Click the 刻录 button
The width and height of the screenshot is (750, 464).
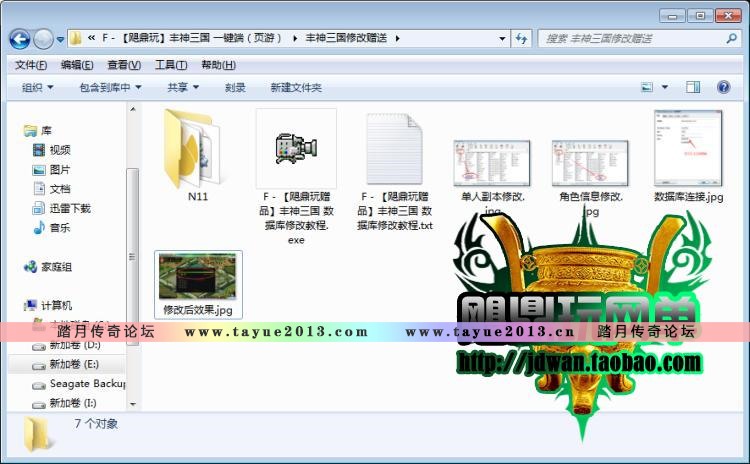235,88
